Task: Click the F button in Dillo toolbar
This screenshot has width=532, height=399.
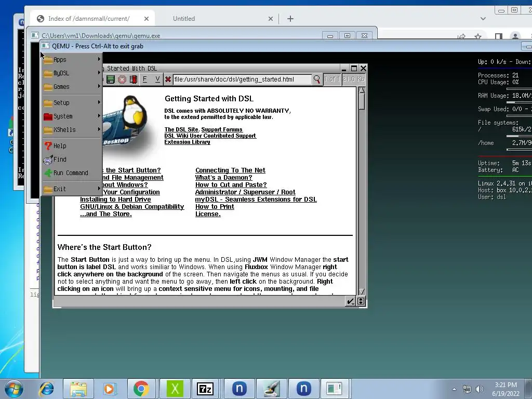Action: tap(145, 79)
